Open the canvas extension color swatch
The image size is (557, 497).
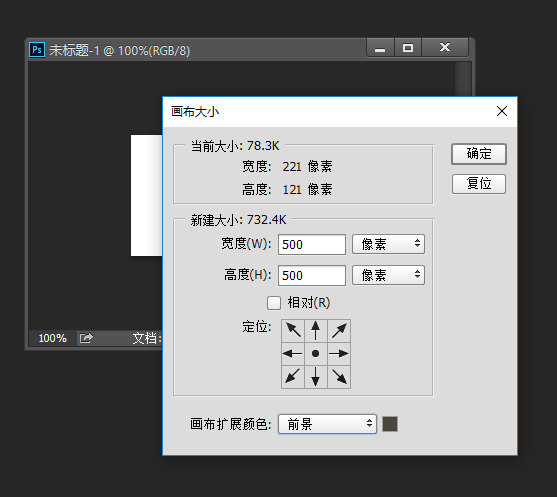[390, 424]
